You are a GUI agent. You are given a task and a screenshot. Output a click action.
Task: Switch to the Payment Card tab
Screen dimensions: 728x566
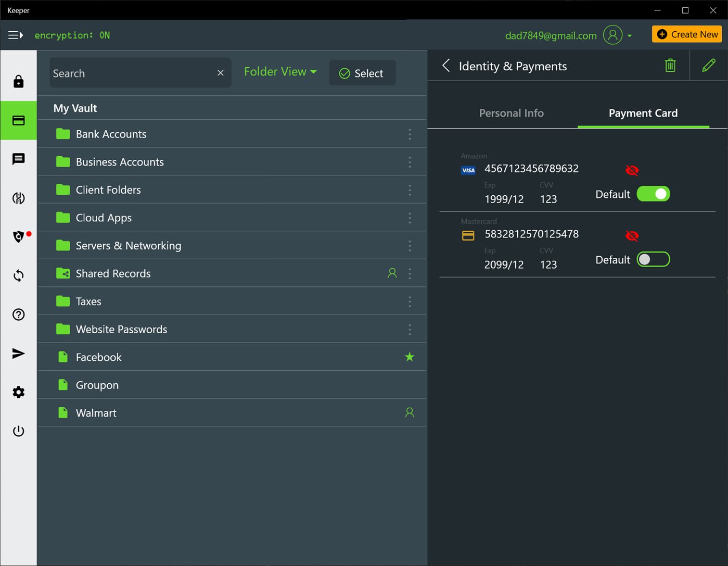pos(643,113)
